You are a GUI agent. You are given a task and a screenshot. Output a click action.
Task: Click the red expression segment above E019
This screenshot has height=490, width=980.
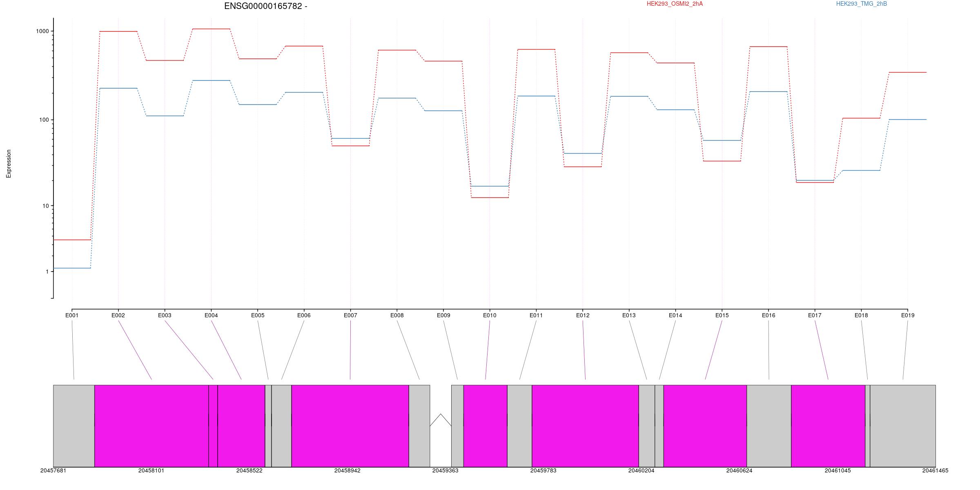908,72
